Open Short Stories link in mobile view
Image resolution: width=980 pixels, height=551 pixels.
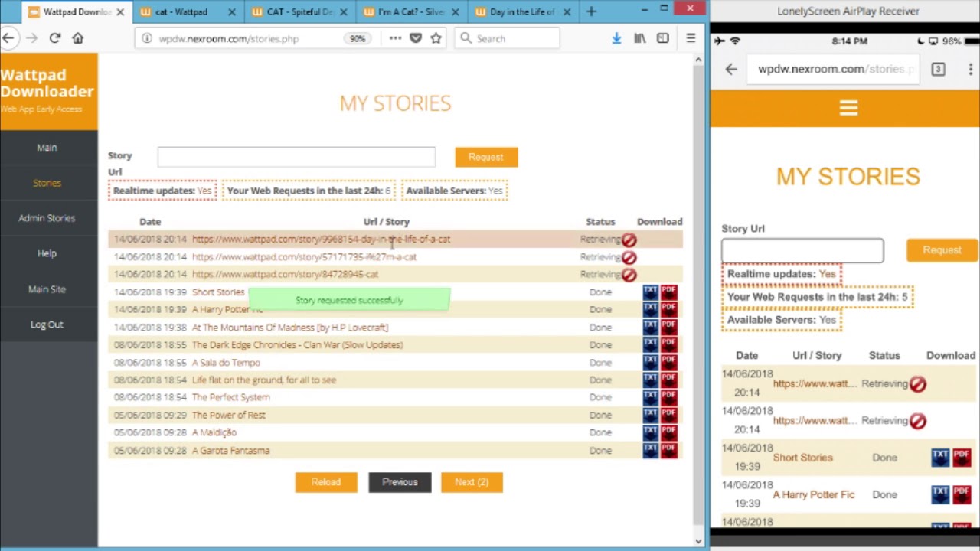(x=802, y=458)
